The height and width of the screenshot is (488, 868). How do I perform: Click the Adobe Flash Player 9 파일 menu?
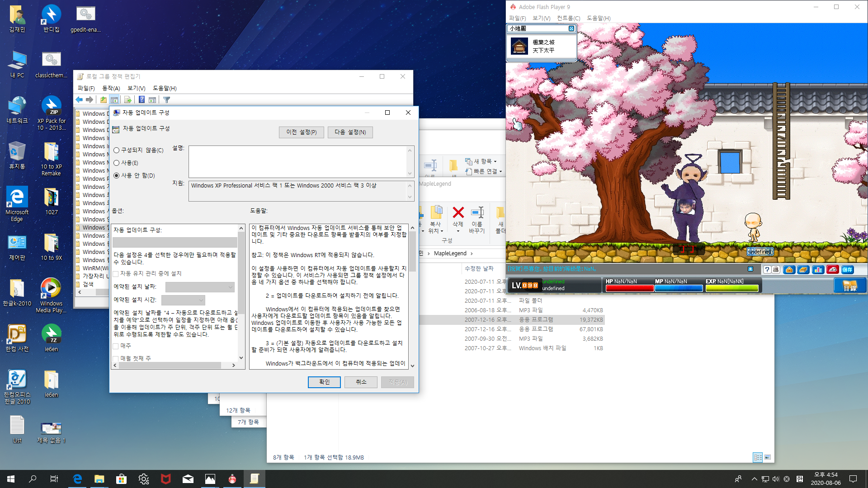point(518,18)
